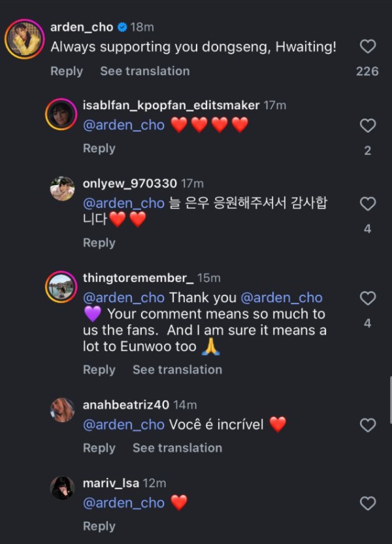The height and width of the screenshot is (544, 392).
Task: Like arden_cho's comment with the heart
Action: coord(368,46)
